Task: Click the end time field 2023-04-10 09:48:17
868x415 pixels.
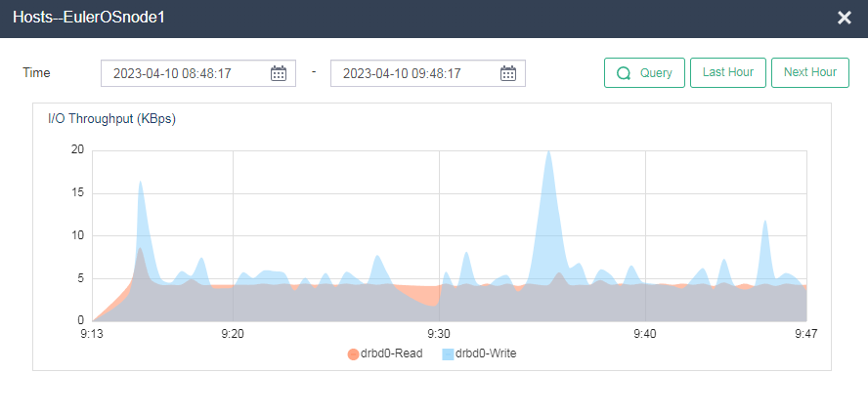Action: click(x=428, y=73)
